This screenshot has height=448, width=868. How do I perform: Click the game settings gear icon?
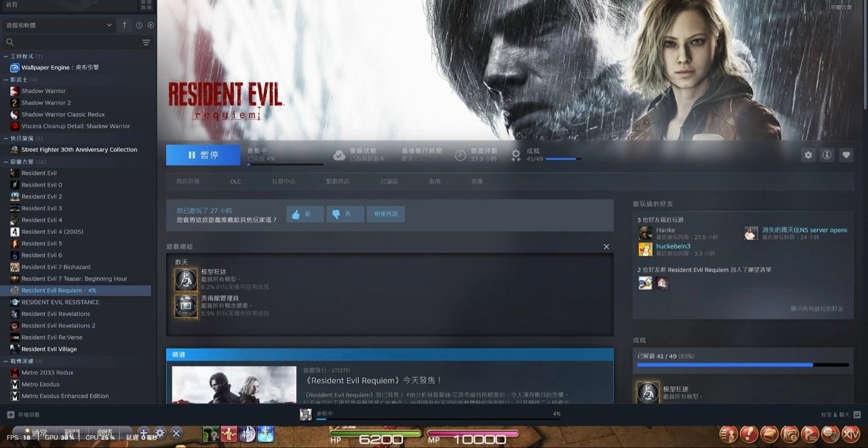[x=808, y=155]
